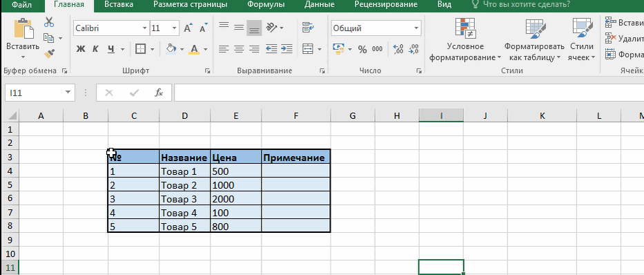Click cell containing Товар 3
Viewport: 644px width, 275px height.
pyautogui.click(x=184, y=199)
